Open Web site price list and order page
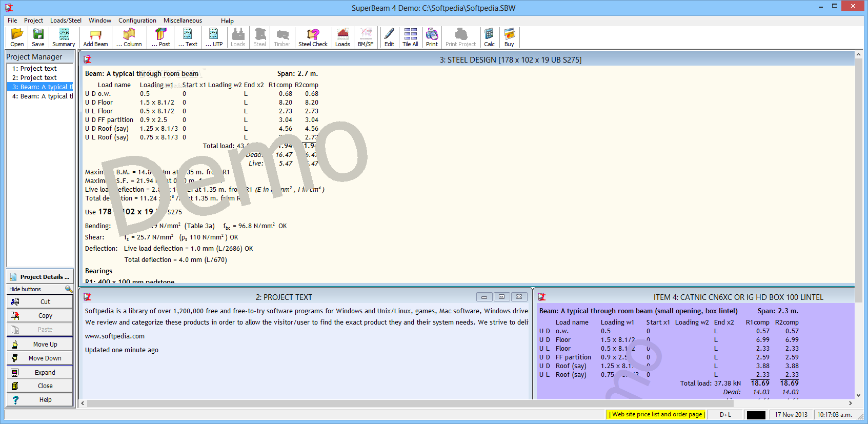 point(657,414)
